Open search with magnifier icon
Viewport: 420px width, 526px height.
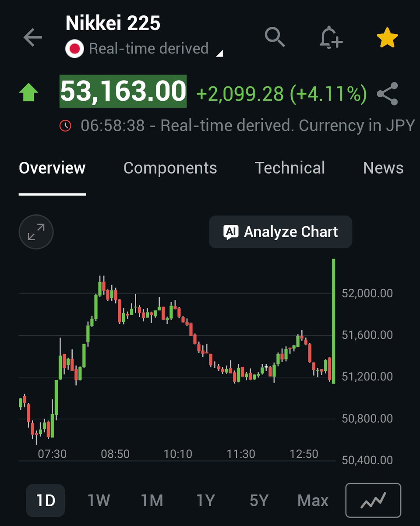coord(275,37)
